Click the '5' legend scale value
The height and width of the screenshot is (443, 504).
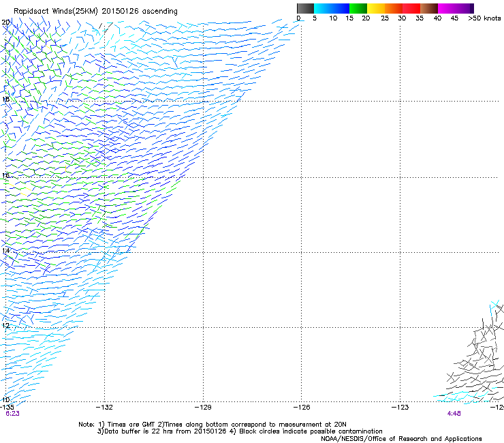tap(315, 18)
